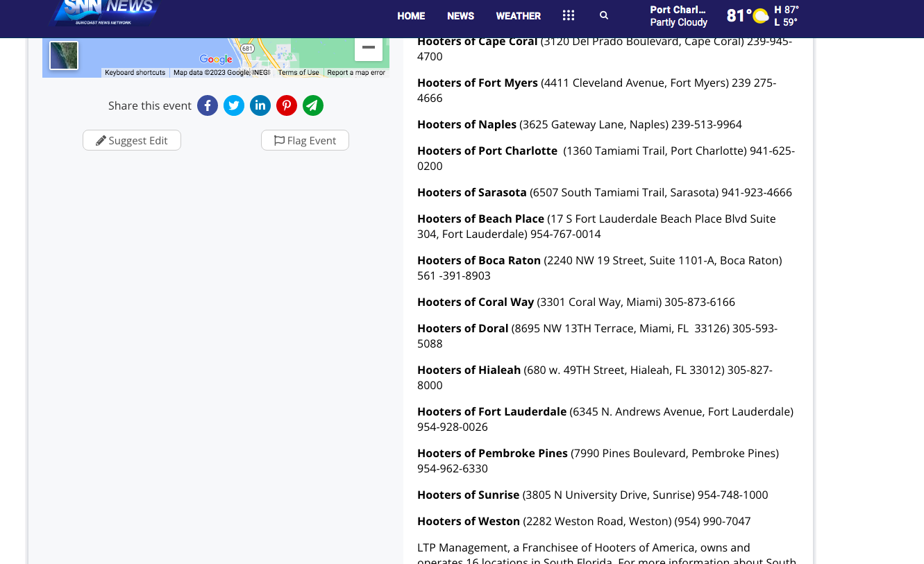Click the Suggest Edit button
924x564 pixels.
pyautogui.click(x=132, y=140)
